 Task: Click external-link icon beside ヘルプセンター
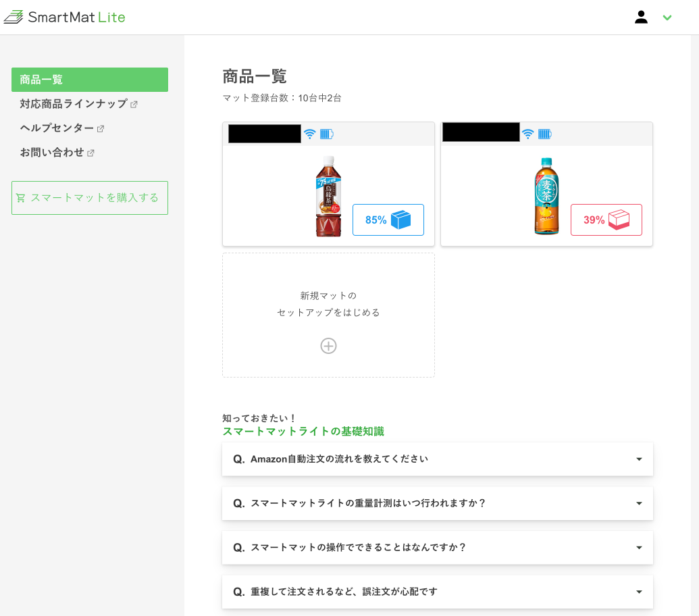pyautogui.click(x=101, y=129)
